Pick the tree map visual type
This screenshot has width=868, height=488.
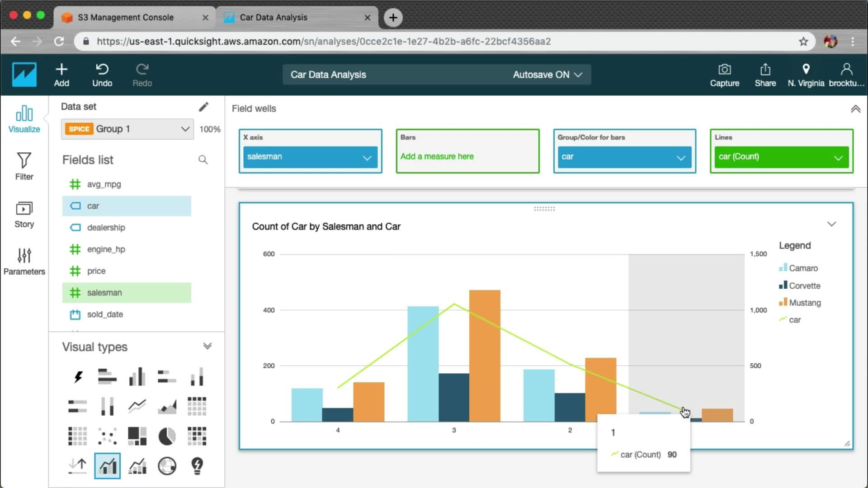click(x=137, y=436)
